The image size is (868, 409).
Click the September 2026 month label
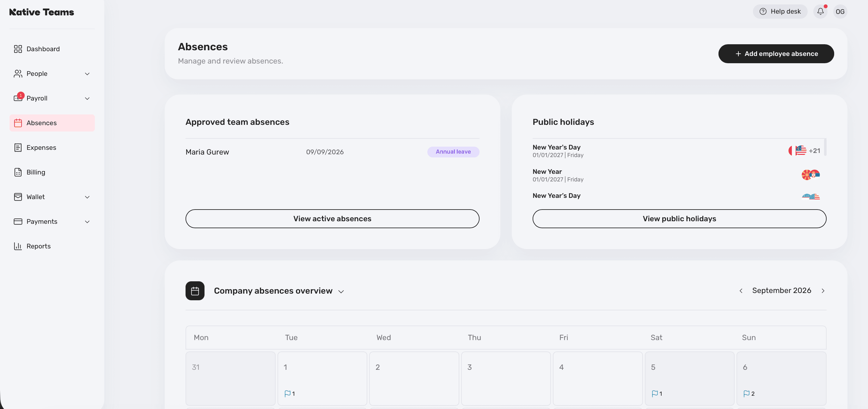point(781,290)
